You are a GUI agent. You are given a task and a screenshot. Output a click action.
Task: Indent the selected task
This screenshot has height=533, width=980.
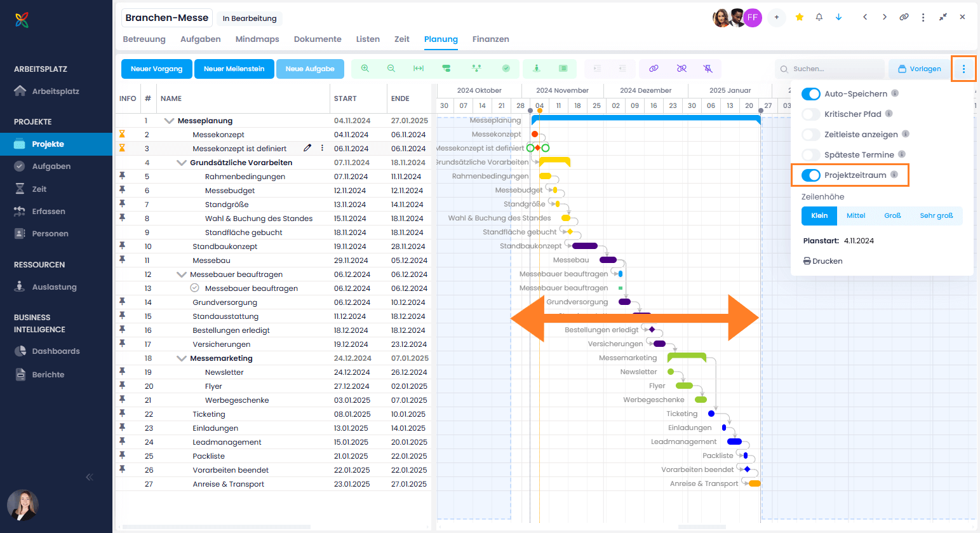(x=597, y=69)
